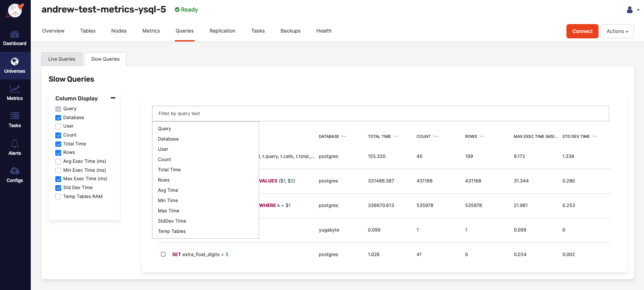Select the SET extra_float_digits query row checkbox
This screenshot has width=644, height=290.
point(163,254)
